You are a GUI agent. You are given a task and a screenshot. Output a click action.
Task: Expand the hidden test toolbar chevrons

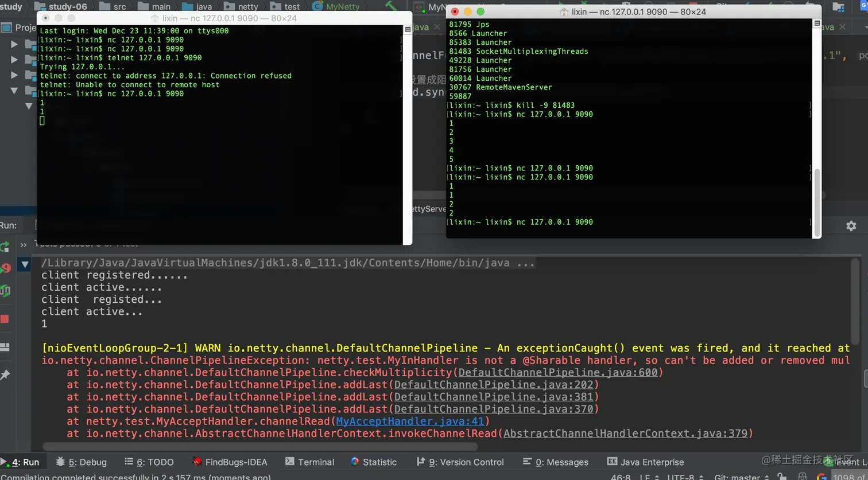tap(24, 245)
